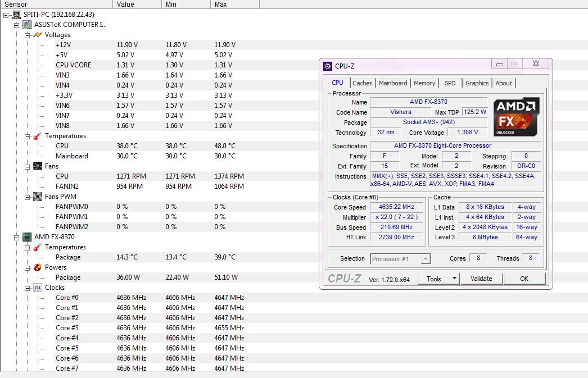Click the ASUSTeK motherboard icon

pyautogui.click(x=27, y=25)
